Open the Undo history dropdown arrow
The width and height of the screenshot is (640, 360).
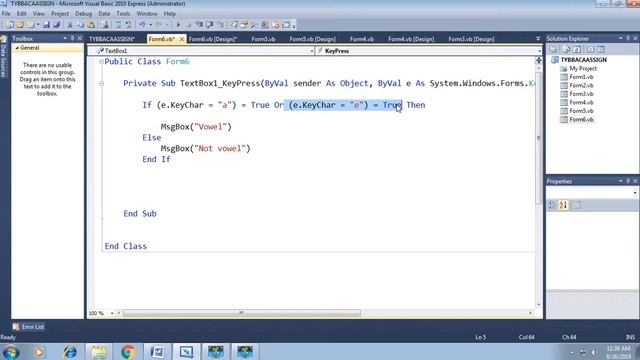point(150,25)
